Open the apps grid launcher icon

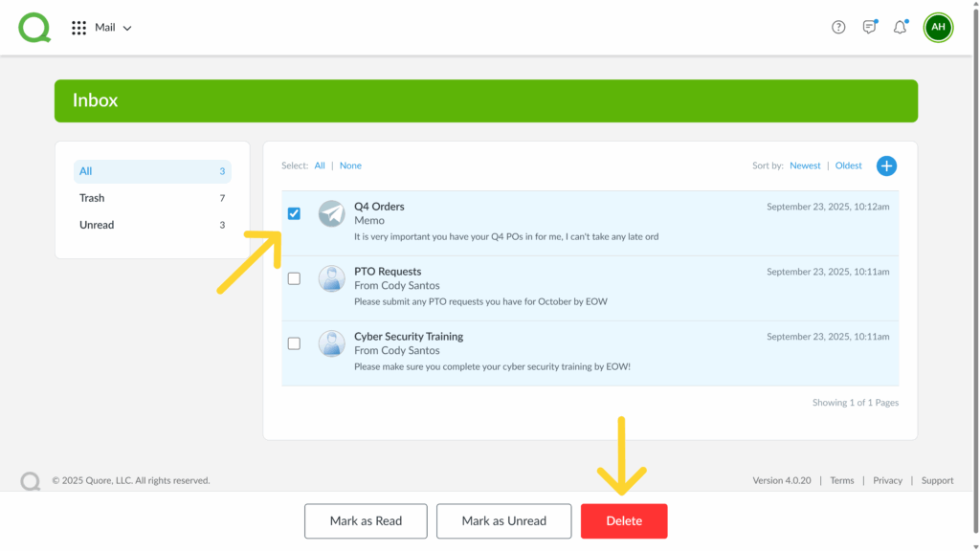pyautogui.click(x=79, y=28)
